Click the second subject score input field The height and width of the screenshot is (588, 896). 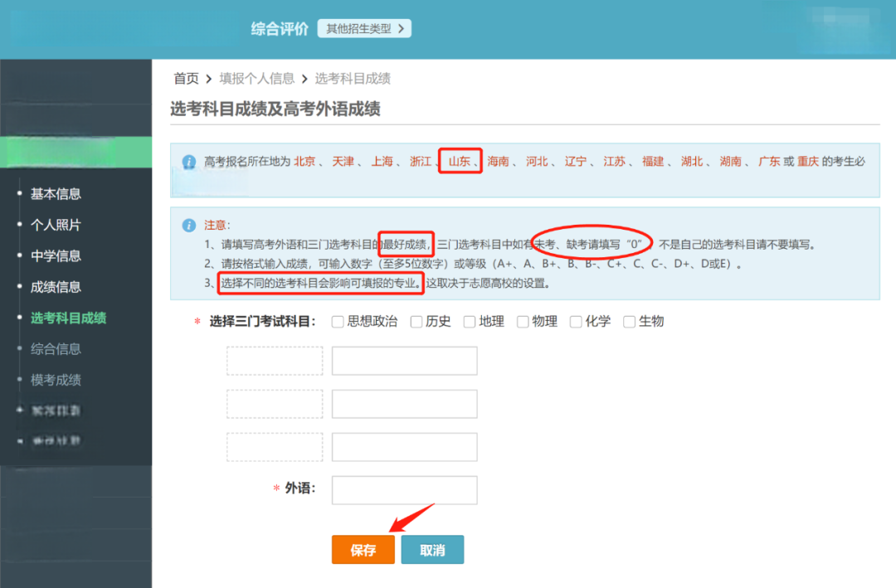pos(405,404)
